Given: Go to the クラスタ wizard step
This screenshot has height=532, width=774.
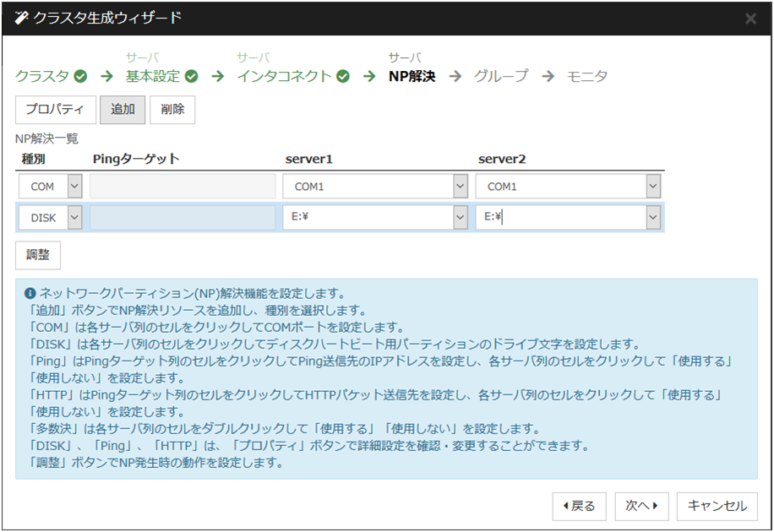Looking at the screenshot, I should 42,77.
